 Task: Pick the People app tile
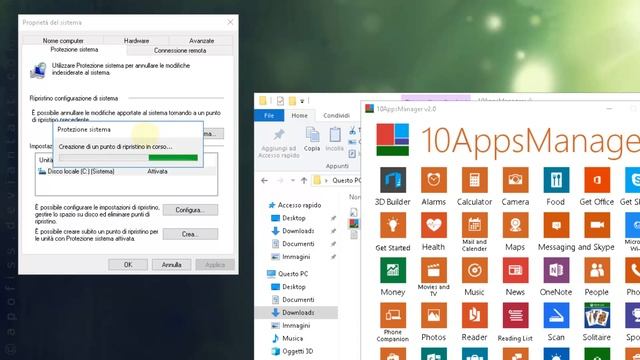(x=597, y=270)
